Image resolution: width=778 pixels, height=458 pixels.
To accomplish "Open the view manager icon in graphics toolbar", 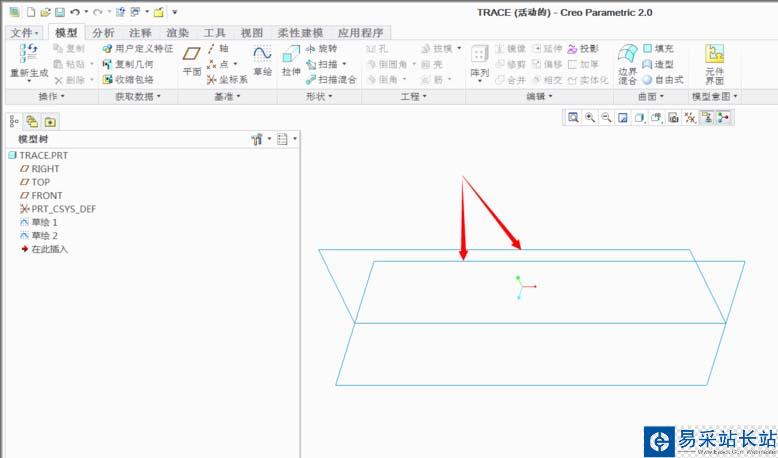I will pos(673,118).
